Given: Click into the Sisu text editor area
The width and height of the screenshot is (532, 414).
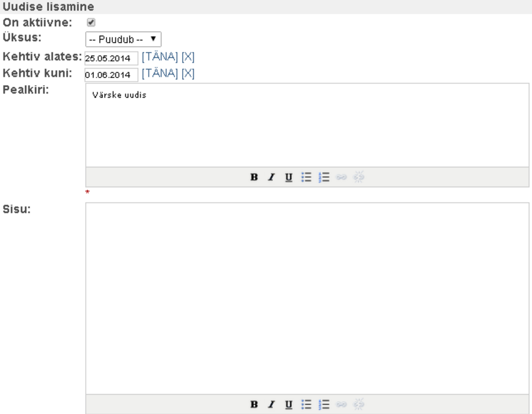Looking at the screenshot, I should click(x=307, y=299).
